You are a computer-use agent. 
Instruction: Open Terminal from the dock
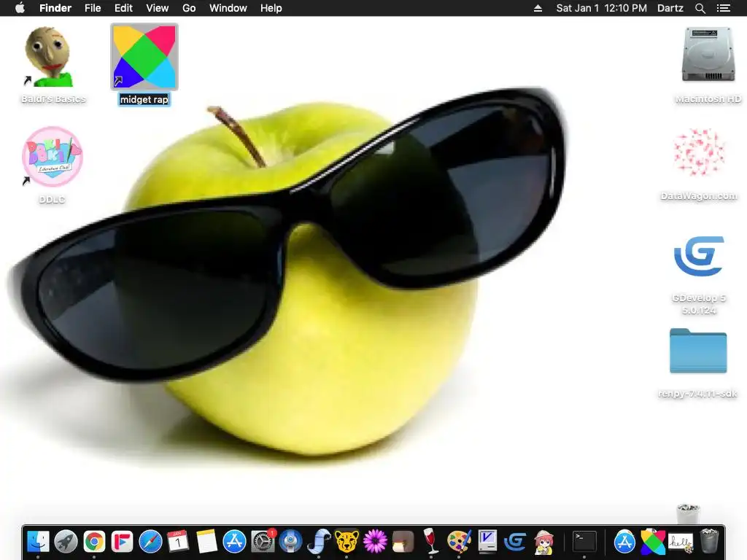[584, 542]
